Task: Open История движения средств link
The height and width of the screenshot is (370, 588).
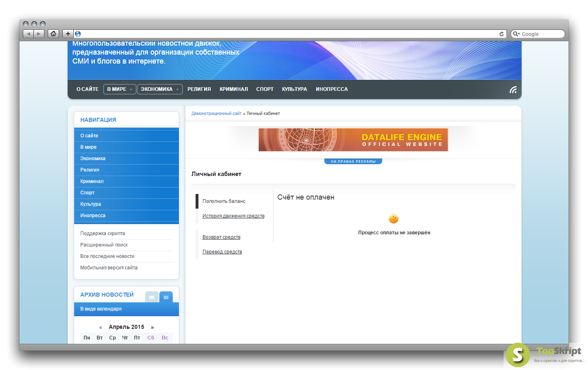Action: [x=233, y=216]
